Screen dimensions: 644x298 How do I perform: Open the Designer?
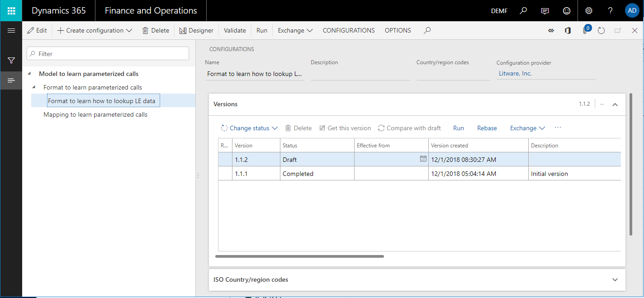pyautogui.click(x=196, y=30)
